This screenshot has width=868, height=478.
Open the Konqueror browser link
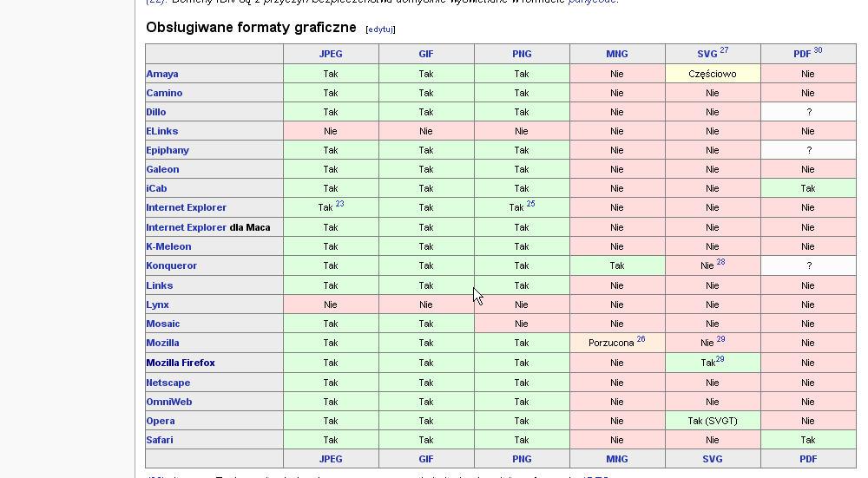pyautogui.click(x=172, y=265)
